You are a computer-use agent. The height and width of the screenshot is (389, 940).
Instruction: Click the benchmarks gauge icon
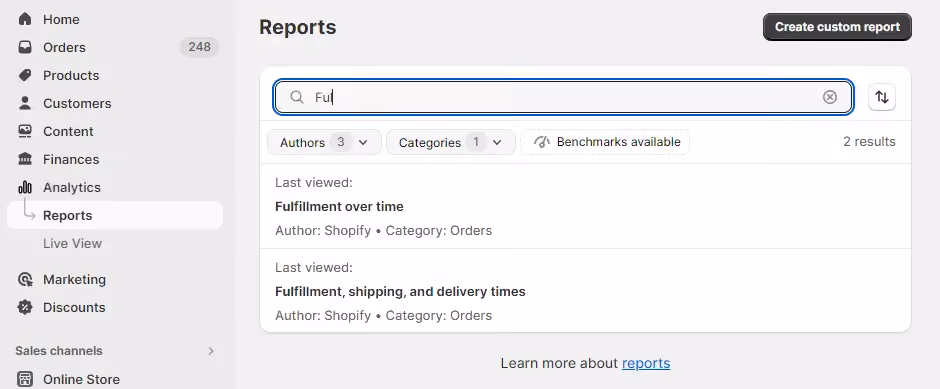click(x=542, y=142)
